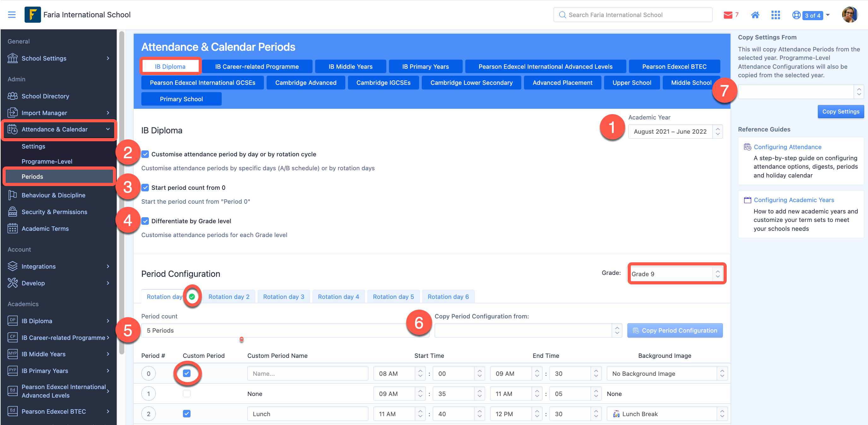The width and height of the screenshot is (868, 425).
Task: Click the help lifebuoy icon
Action: (796, 15)
